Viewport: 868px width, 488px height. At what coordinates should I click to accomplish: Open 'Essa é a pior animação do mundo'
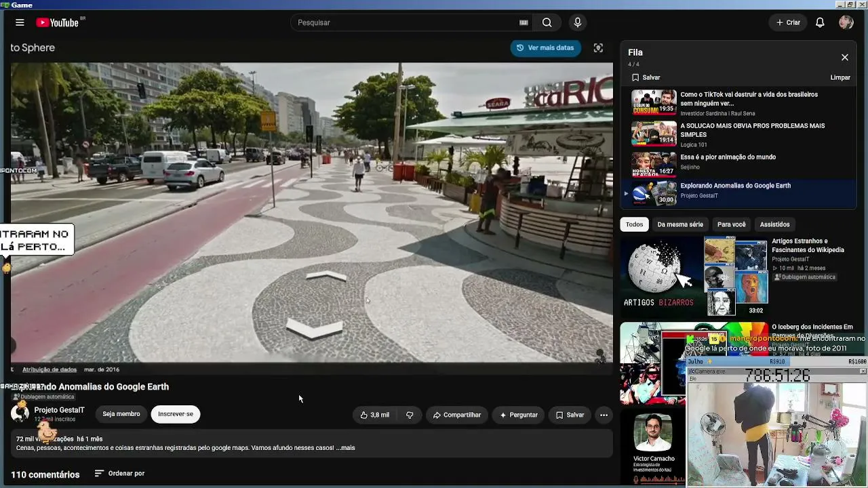[x=728, y=157]
